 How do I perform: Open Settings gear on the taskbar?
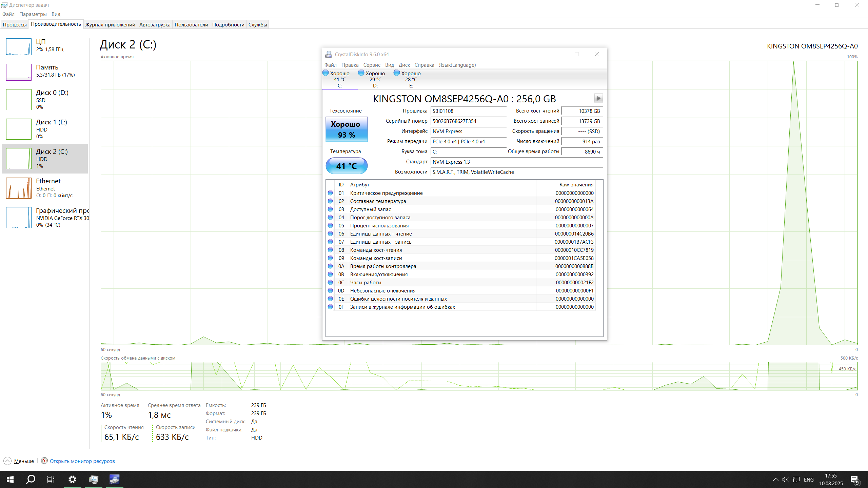pyautogui.click(x=72, y=479)
